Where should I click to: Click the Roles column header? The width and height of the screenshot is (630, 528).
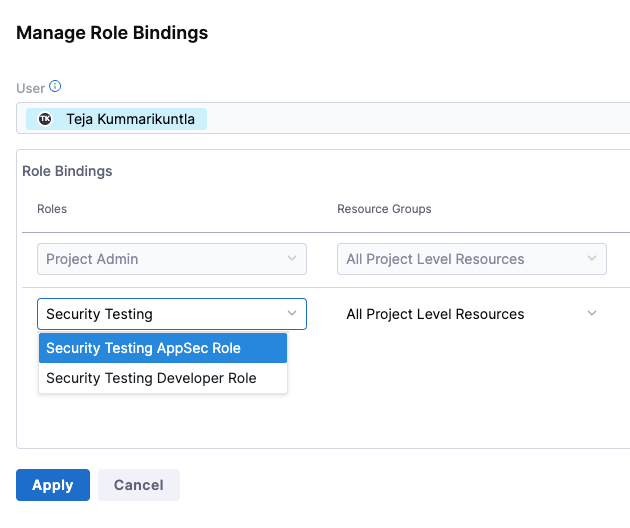(x=52, y=209)
